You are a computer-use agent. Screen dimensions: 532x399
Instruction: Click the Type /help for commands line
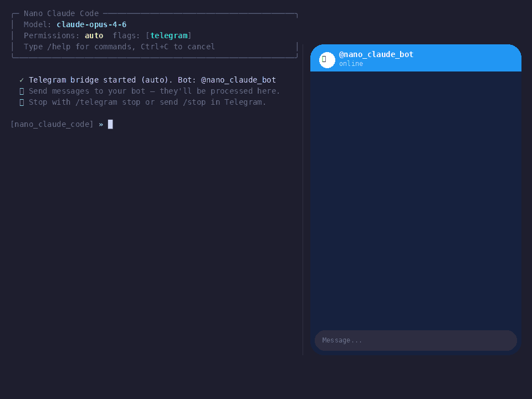[119, 47]
